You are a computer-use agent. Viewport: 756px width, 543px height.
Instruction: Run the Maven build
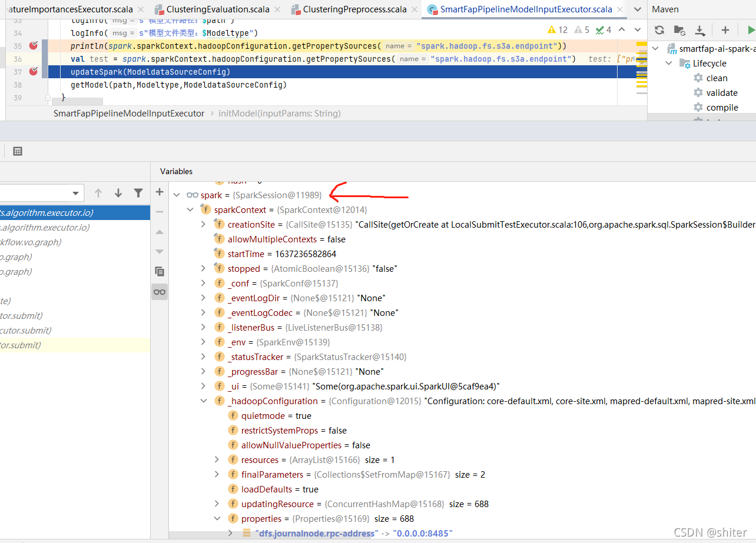point(751,30)
